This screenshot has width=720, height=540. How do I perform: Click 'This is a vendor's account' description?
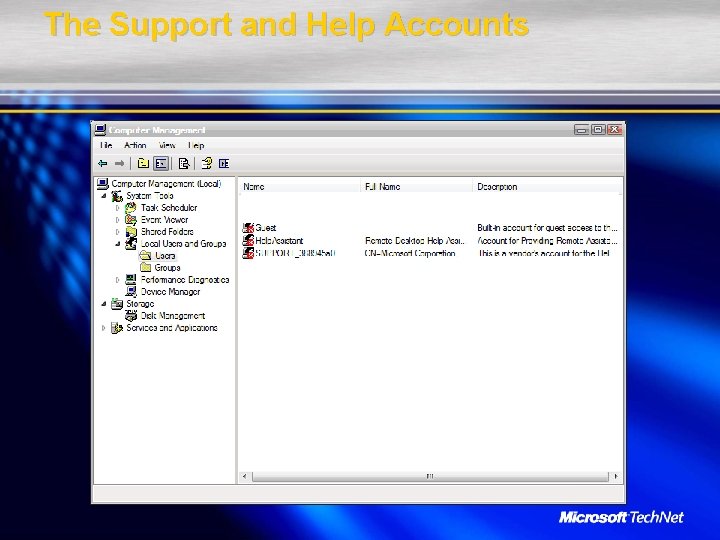(x=544, y=253)
